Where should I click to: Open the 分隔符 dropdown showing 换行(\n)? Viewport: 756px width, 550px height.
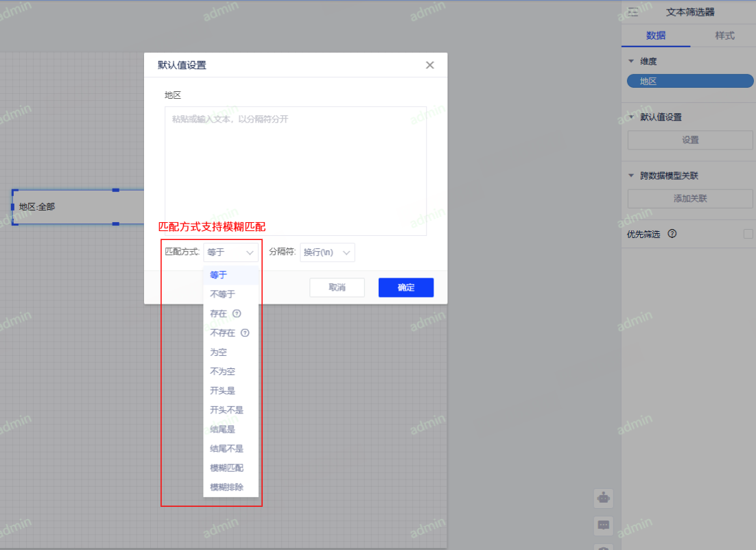(x=327, y=252)
